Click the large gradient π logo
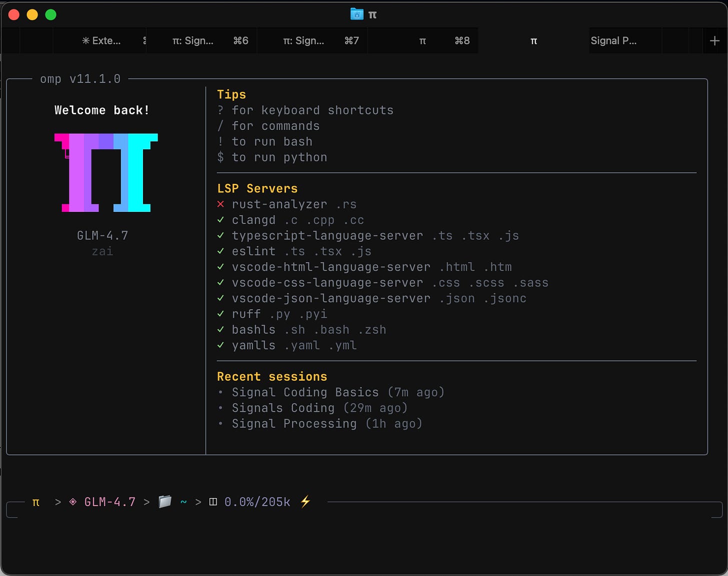This screenshot has height=576, width=728. click(x=106, y=173)
